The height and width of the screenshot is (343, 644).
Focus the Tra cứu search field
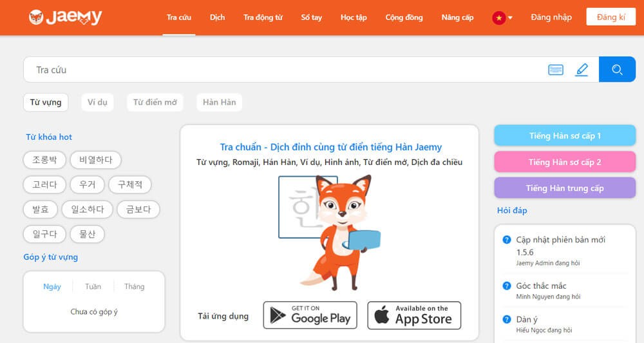(x=283, y=70)
